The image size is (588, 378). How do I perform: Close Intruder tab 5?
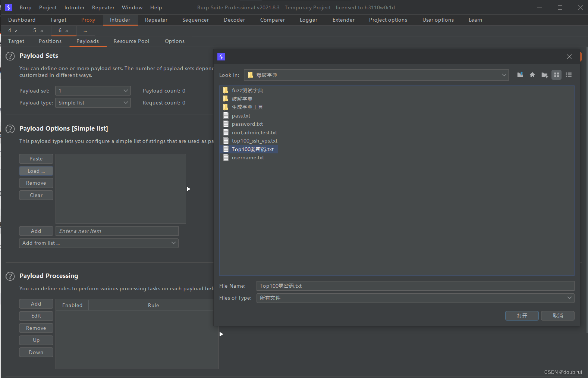(x=42, y=31)
